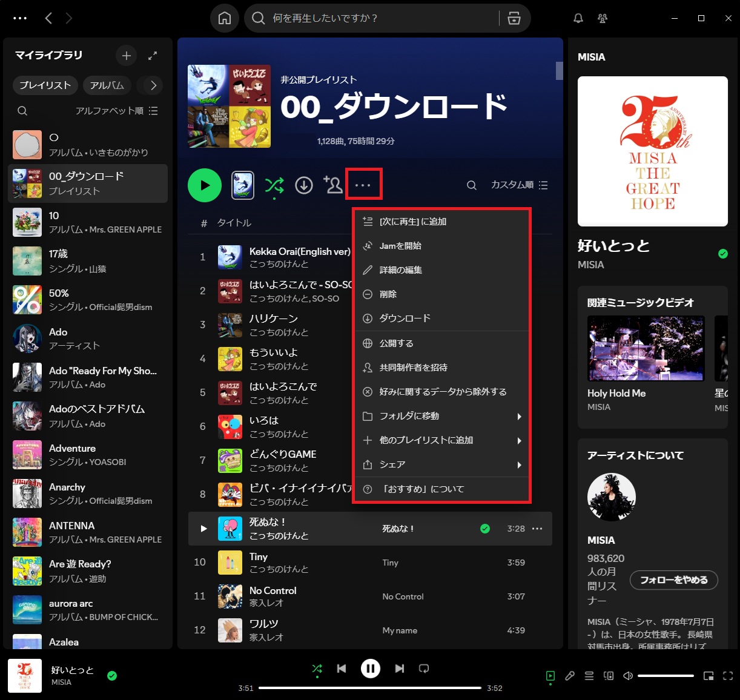This screenshot has width=740, height=700.
Task: Seek within the song progress bar
Action: tap(370, 688)
